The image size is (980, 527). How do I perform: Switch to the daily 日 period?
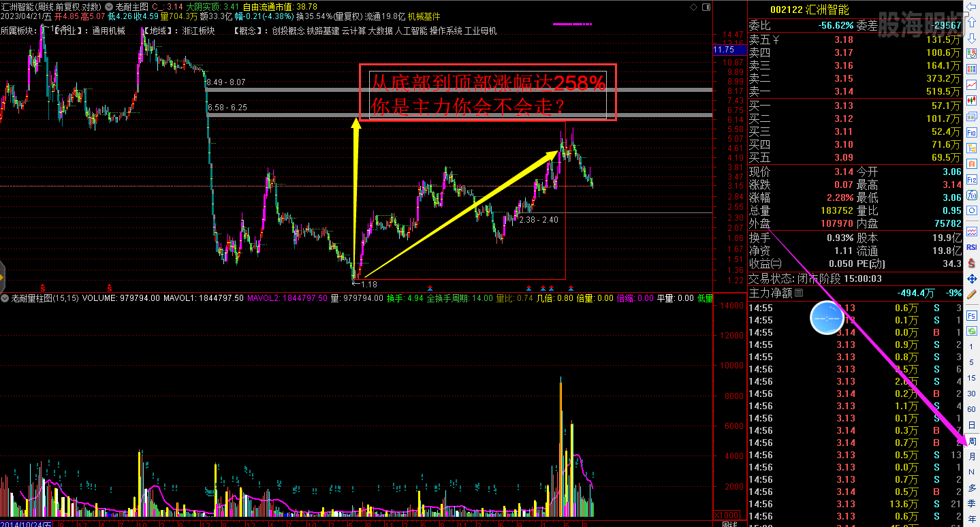click(972, 425)
